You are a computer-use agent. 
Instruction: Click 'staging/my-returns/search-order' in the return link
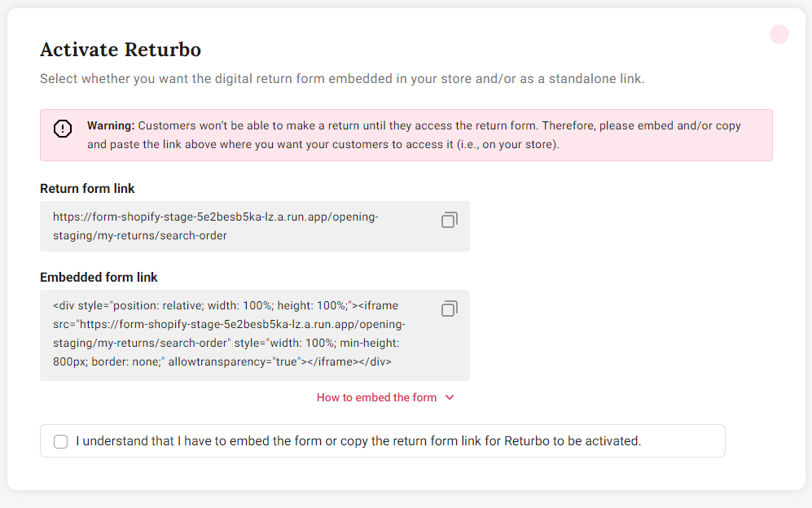pyautogui.click(x=140, y=235)
